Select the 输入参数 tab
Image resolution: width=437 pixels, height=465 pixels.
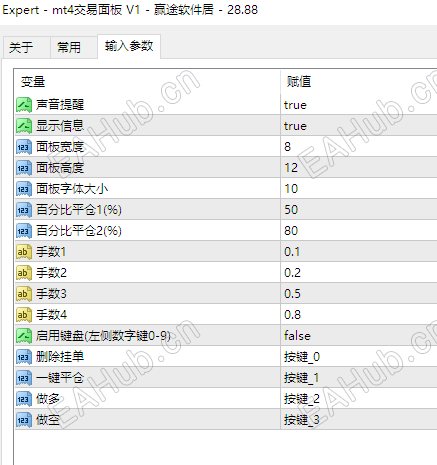pos(129,46)
